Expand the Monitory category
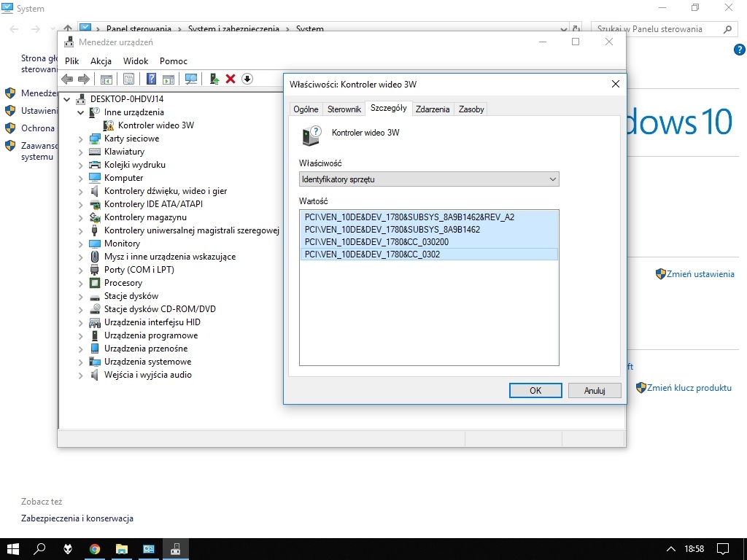747x560 pixels. (80, 244)
